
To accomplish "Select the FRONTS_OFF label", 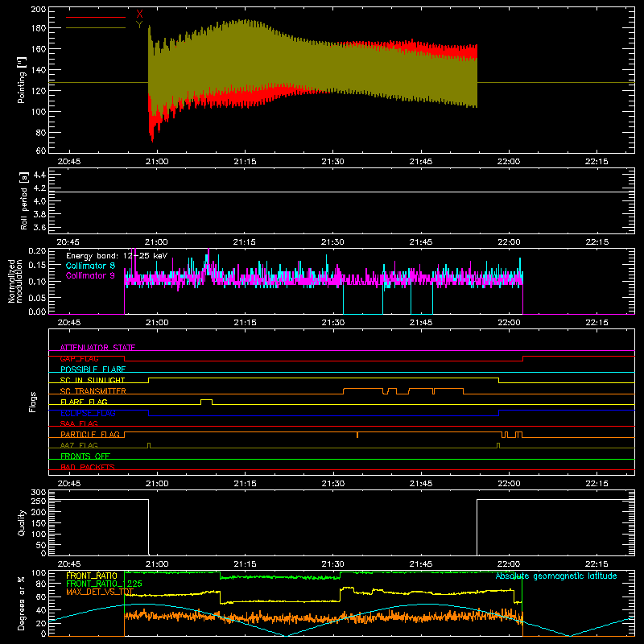I will click(85, 456).
